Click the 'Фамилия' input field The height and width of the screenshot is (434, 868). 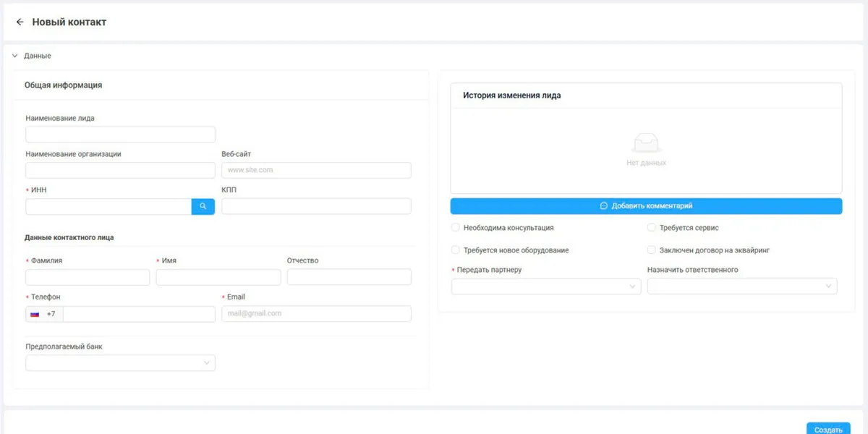[88, 277]
